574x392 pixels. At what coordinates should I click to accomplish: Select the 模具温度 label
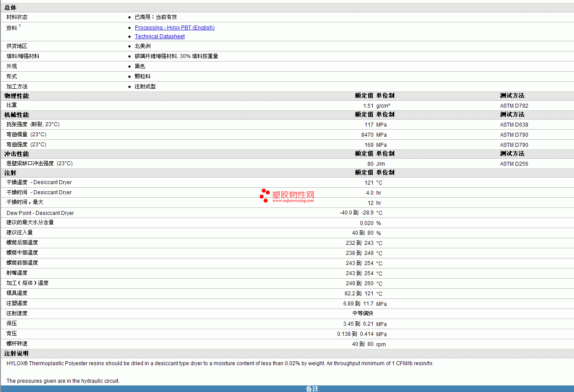pyautogui.click(x=17, y=293)
